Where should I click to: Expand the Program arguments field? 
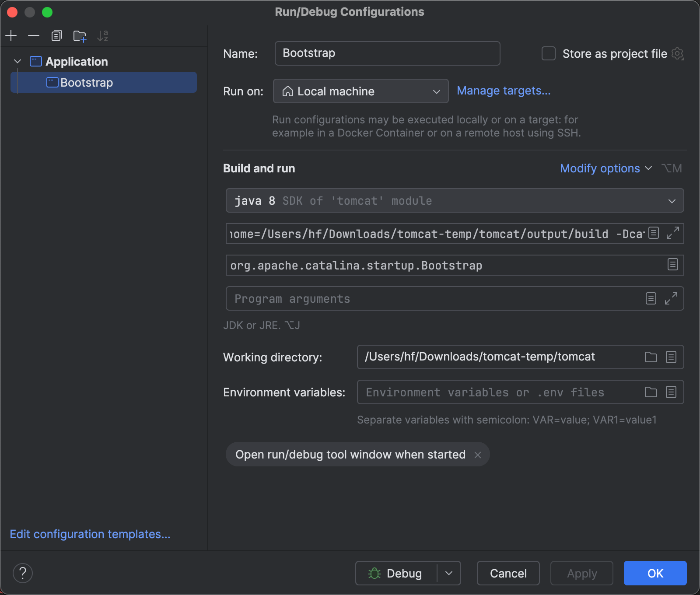coord(671,298)
